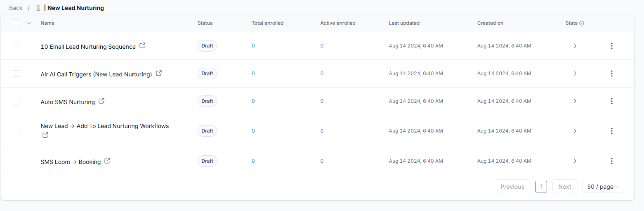
Task: Click Total enrolled count for SMS Loom Booking
Action: pyautogui.click(x=253, y=161)
